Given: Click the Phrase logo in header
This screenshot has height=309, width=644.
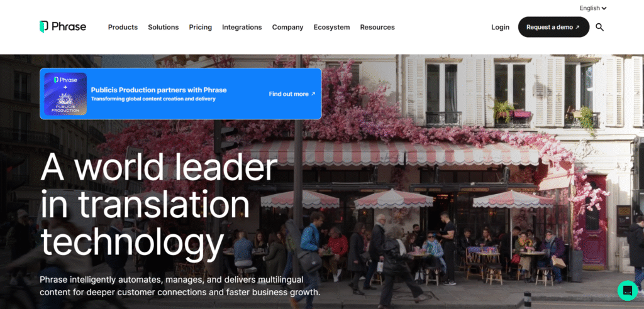Looking at the screenshot, I should pyautogui.click(x=63, y=26).
